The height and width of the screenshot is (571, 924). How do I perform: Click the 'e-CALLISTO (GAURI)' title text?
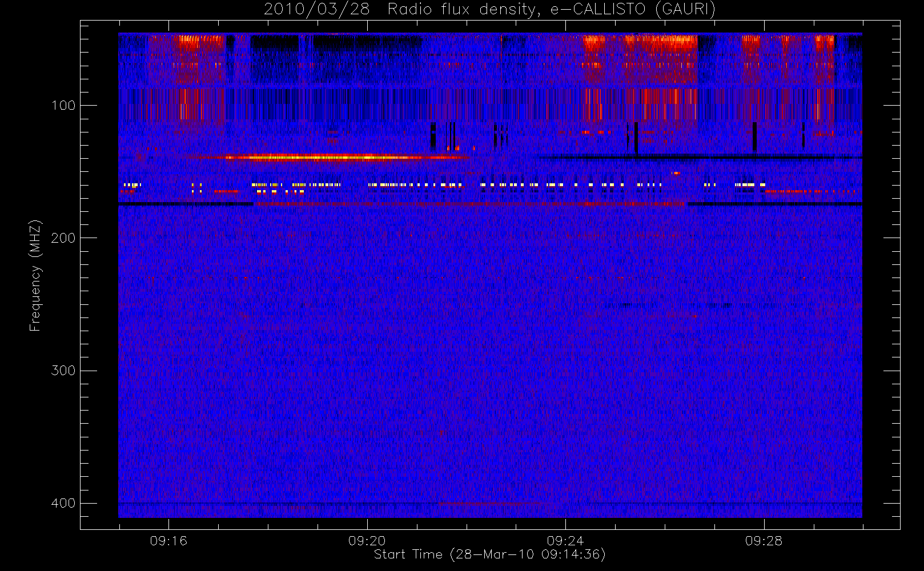(633, 10)
